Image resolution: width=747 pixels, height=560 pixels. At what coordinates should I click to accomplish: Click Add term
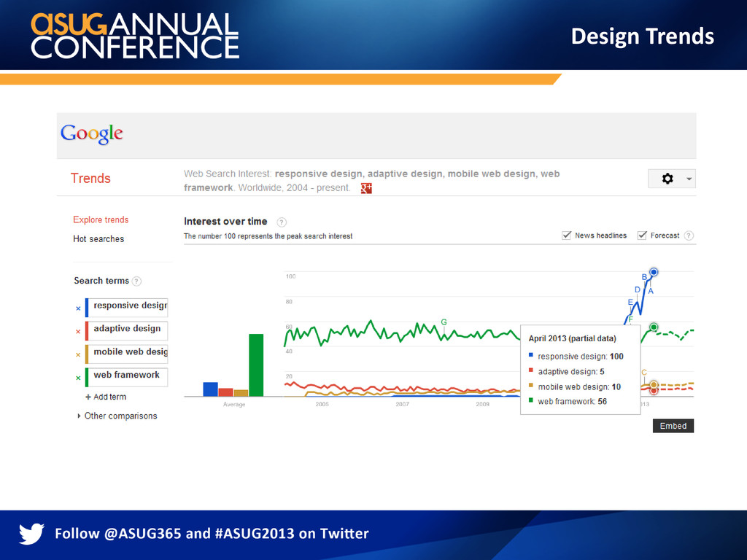106,397
